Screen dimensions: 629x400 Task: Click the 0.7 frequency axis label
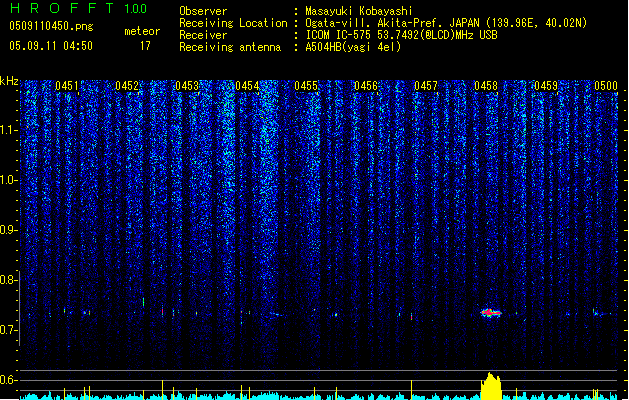point(9,330)
